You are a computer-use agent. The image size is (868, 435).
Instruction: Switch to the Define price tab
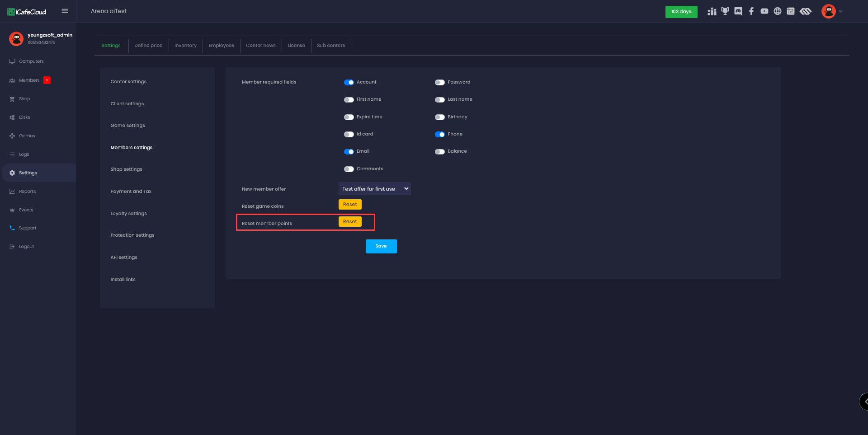click(148, 46)
